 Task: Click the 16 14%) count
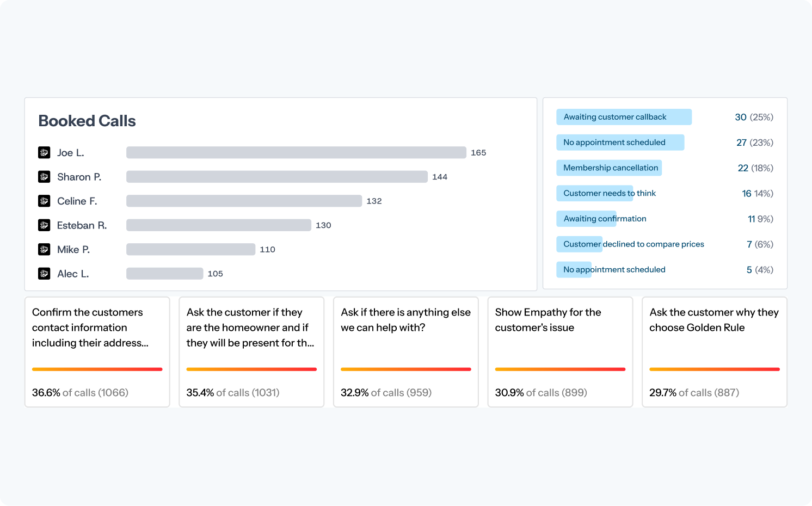tap(758, 194)
